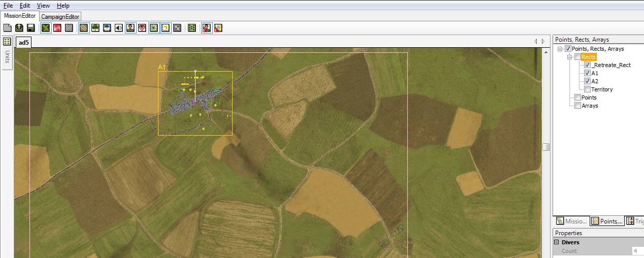Viewport: 644px width, 258px height.
Task: Click the map's vertical scrollbar thumb
Action: coord(545,147)
